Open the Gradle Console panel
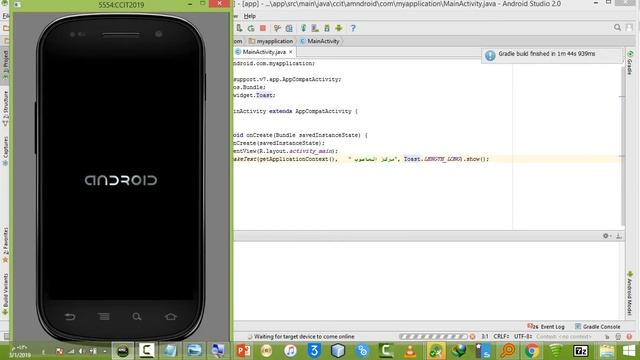The width and height of the screenshot is (640, 360). 598,327
